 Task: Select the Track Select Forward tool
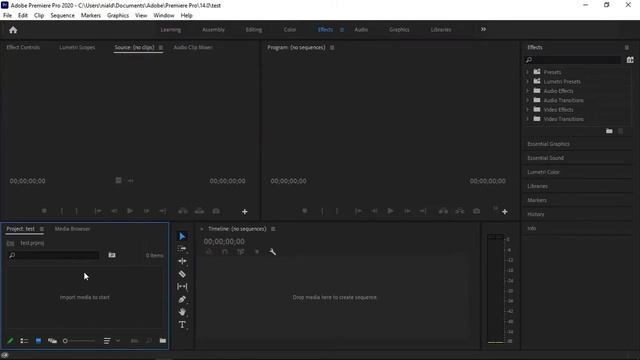pos(182,249)
